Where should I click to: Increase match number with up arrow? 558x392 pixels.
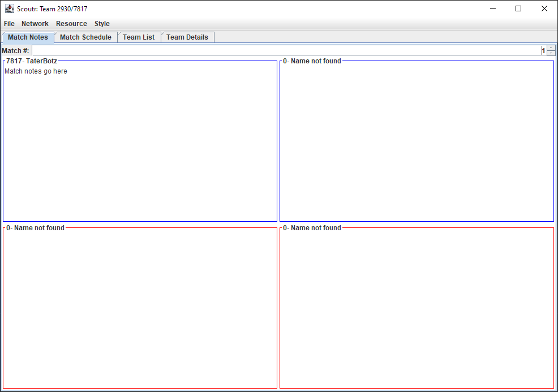pyautogui.click(x=551, y=48)
